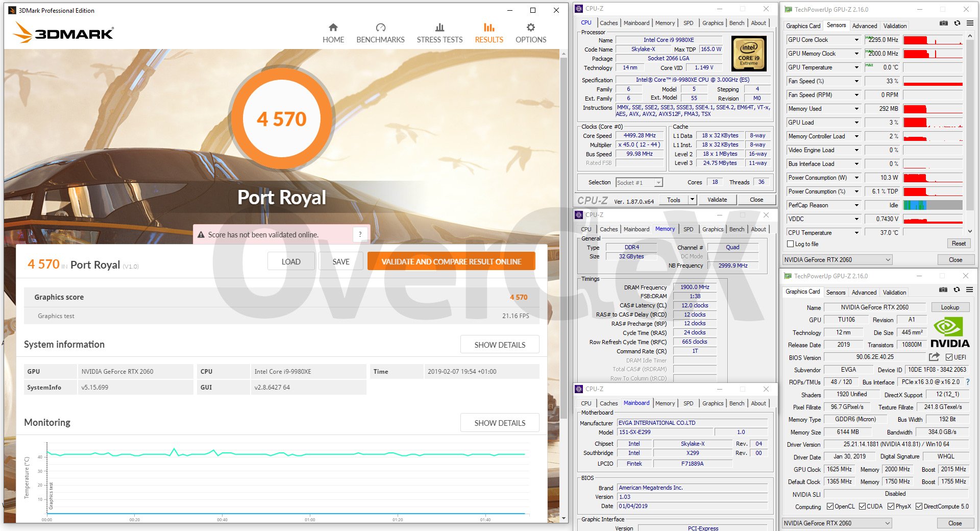
Task: Open the Validation tab in lower GPU-Z window
Action: click(894, 293)
